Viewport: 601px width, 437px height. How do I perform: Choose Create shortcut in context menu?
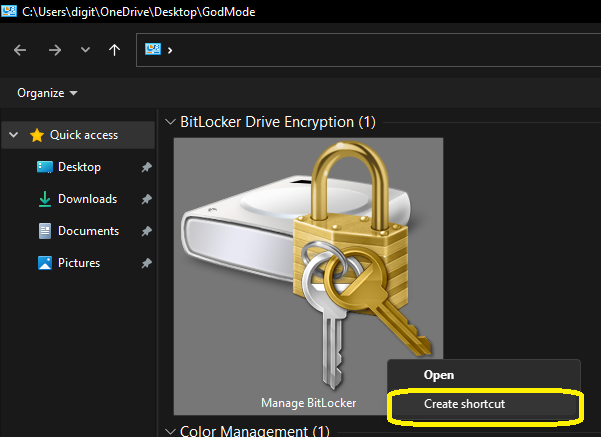(485, 404)
